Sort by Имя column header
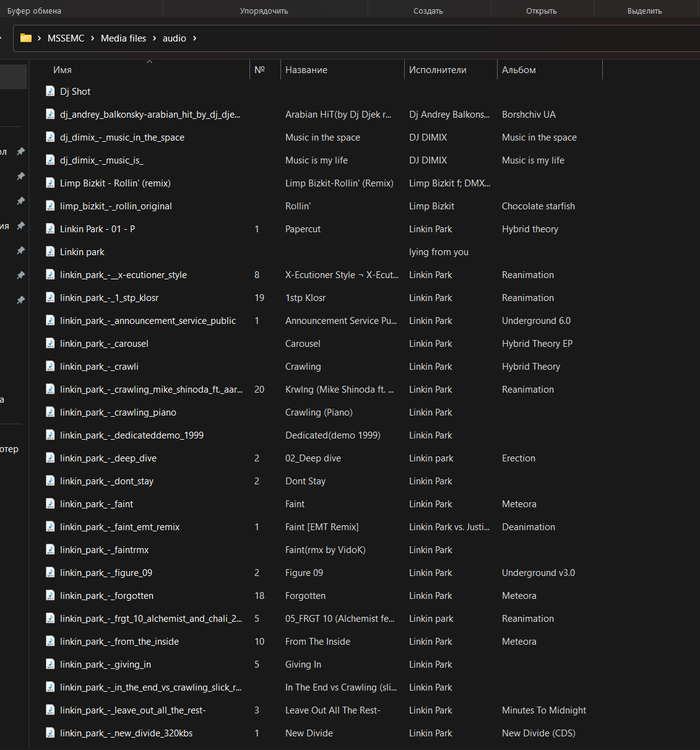This screenshot has height=750, width=700. point(62,70)
